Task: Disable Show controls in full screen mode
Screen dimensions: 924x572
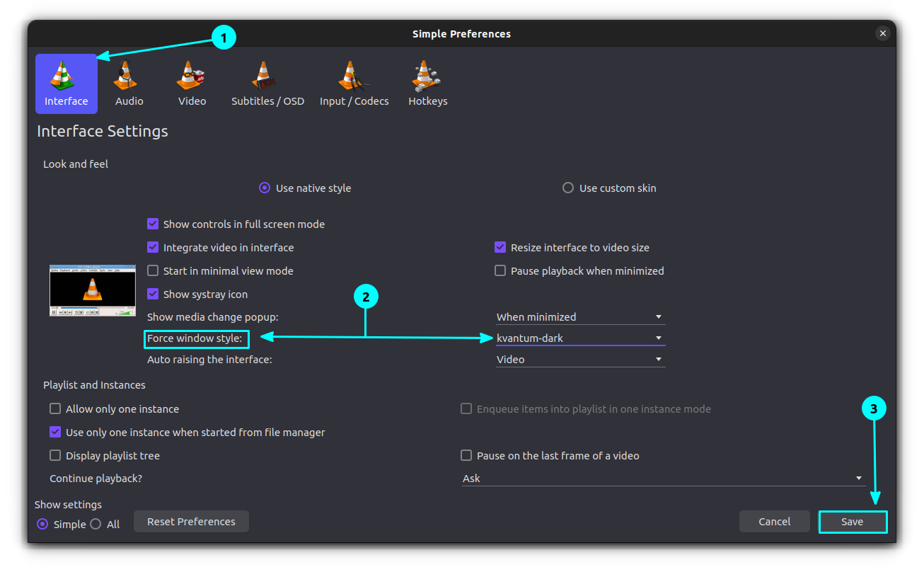Action: [153, 224]
